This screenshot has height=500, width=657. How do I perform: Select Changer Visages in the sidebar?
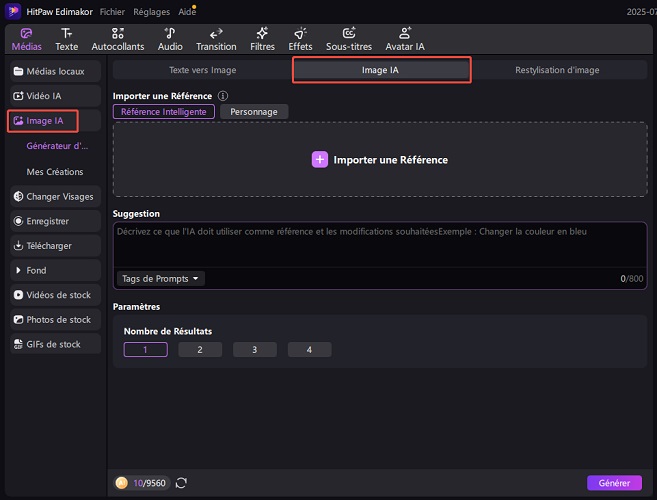pyautogui.click(x=55, y=197)
